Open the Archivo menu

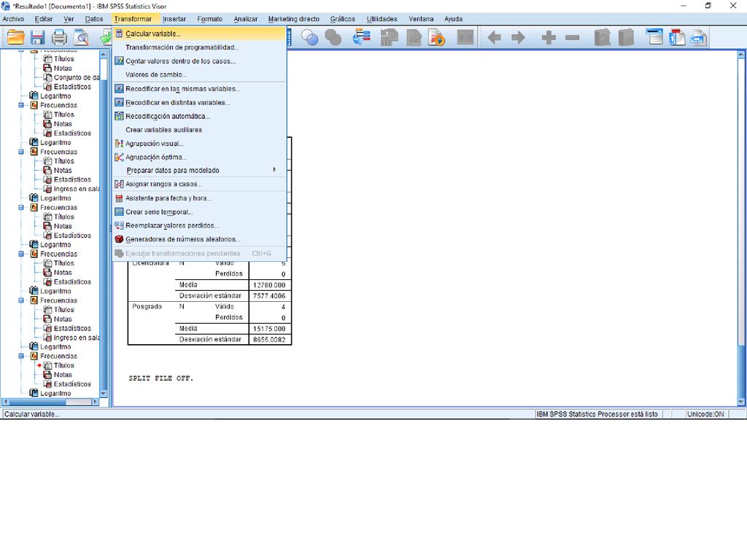click(x=13, y=19)
